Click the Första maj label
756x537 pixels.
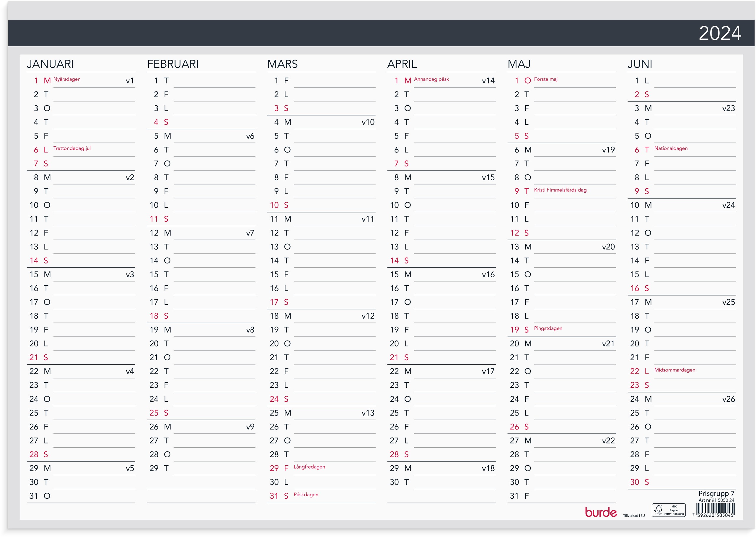(x=545, y=79)
